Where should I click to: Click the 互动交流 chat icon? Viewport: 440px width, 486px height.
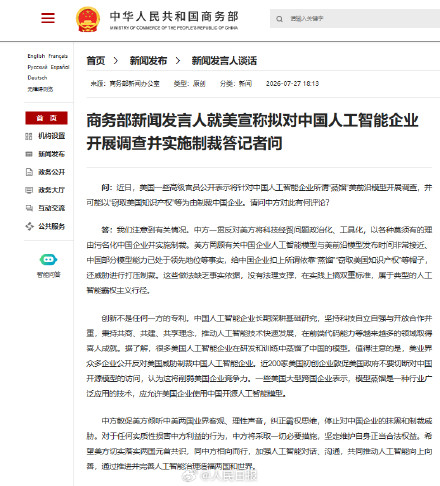coord(29,208)
